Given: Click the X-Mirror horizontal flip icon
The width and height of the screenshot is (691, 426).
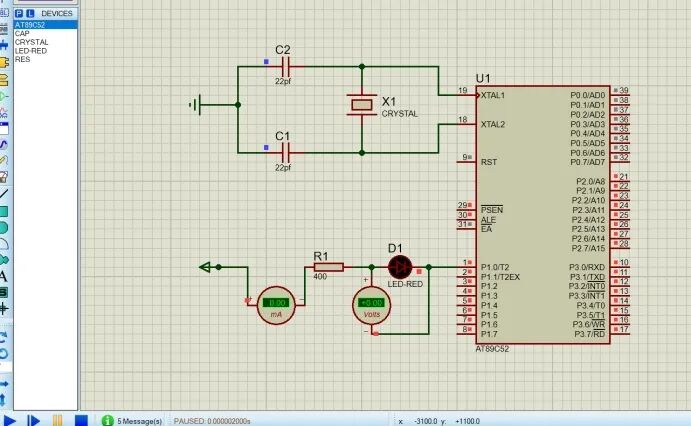Looking at the screenshot, I should coord(4,384).
